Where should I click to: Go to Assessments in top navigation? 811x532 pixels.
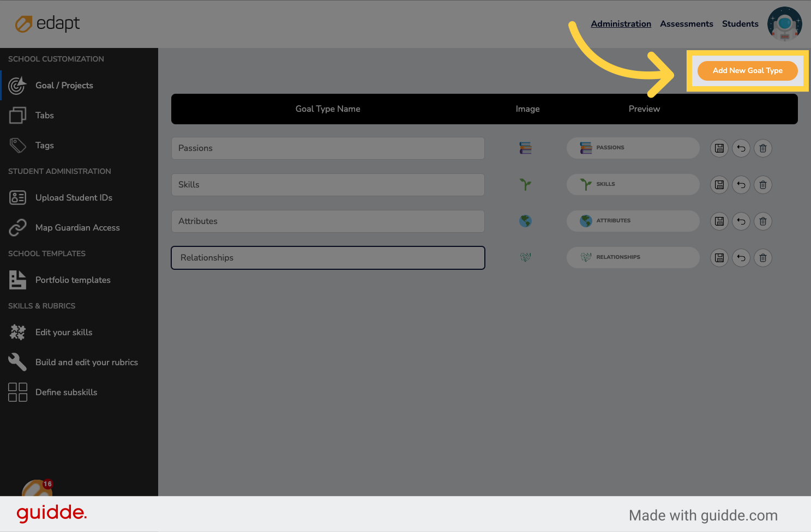coord(686,24)
